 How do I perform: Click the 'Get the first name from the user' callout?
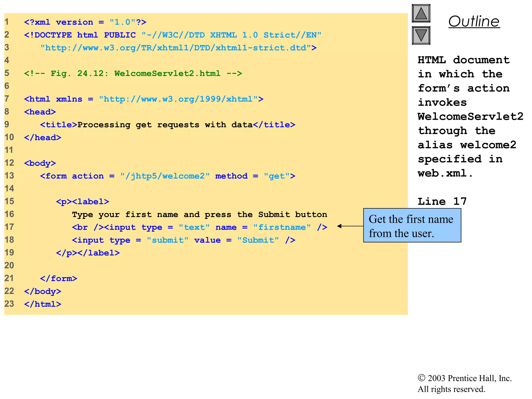[x=412, y=225]
